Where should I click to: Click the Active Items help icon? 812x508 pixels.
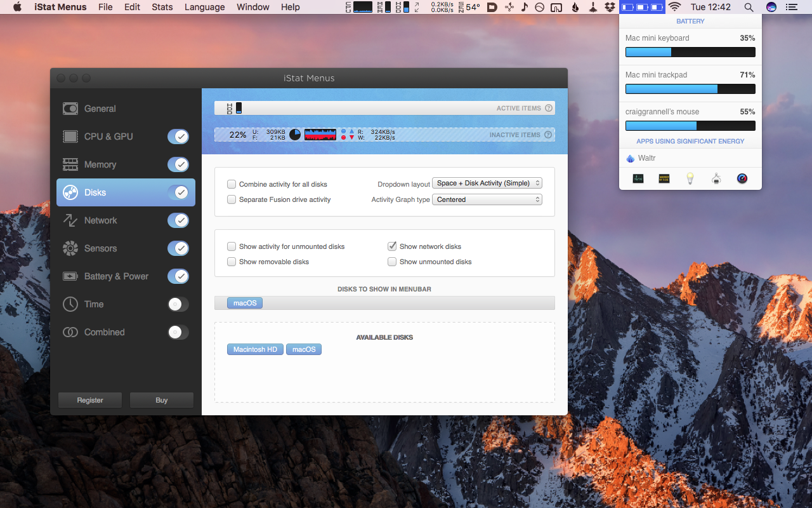549,108
